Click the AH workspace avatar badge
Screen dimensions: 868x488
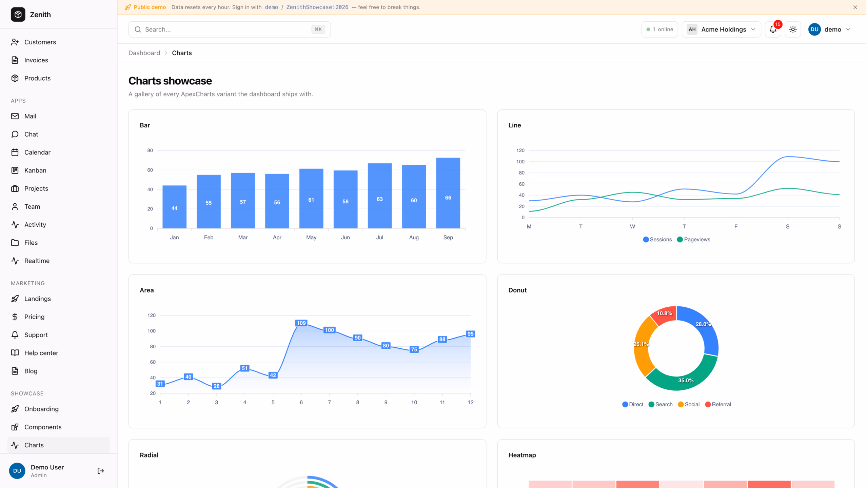(x=692, y=29)
